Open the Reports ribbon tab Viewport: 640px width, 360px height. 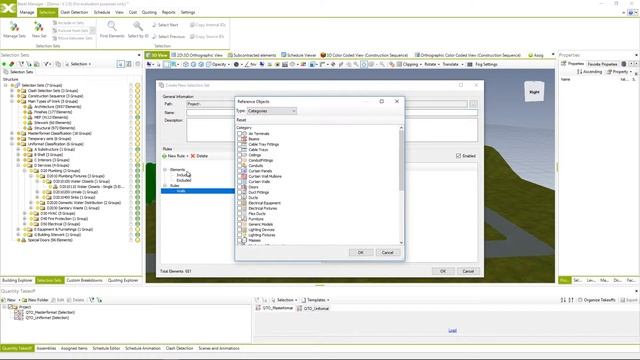168,13
